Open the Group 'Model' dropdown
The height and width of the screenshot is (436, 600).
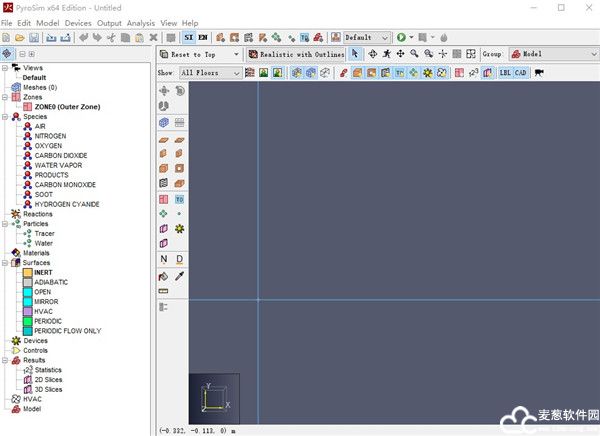pyautogui.click(x=552, y=54)
